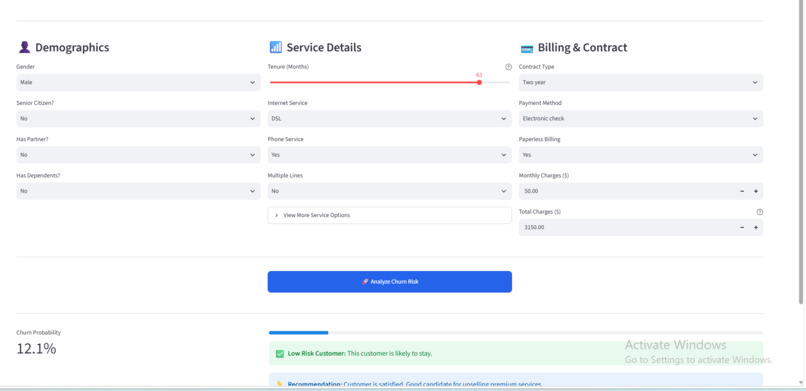Click the Internet Service label
Viewport: 806px width, 391px height.
(x=287, y=103)
